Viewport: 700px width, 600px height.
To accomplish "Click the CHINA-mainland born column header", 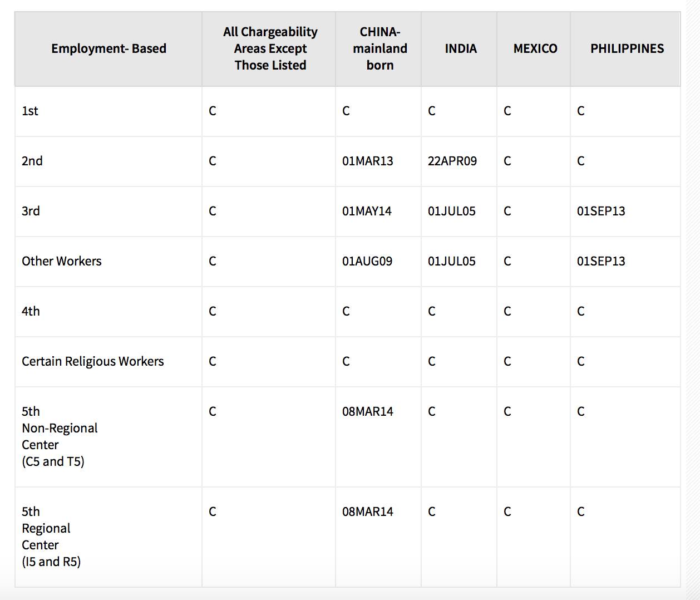I will click(x=379, y=48).
